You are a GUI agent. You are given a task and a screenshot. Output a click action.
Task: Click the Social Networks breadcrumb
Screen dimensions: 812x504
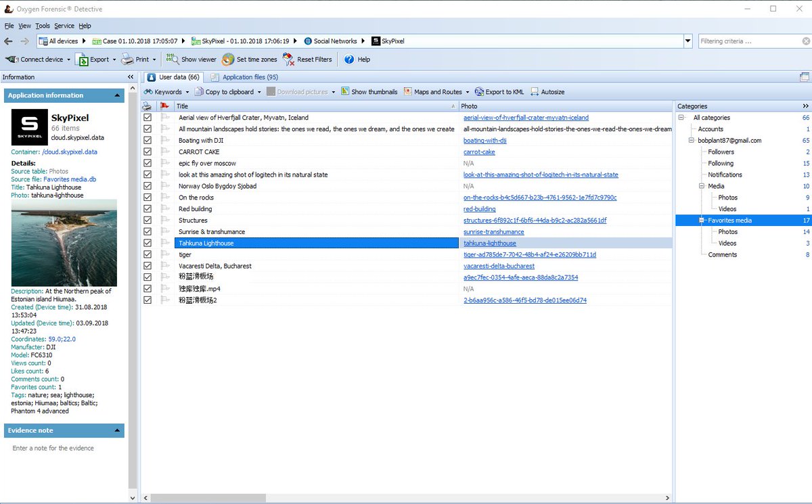[x=330, y=41]
